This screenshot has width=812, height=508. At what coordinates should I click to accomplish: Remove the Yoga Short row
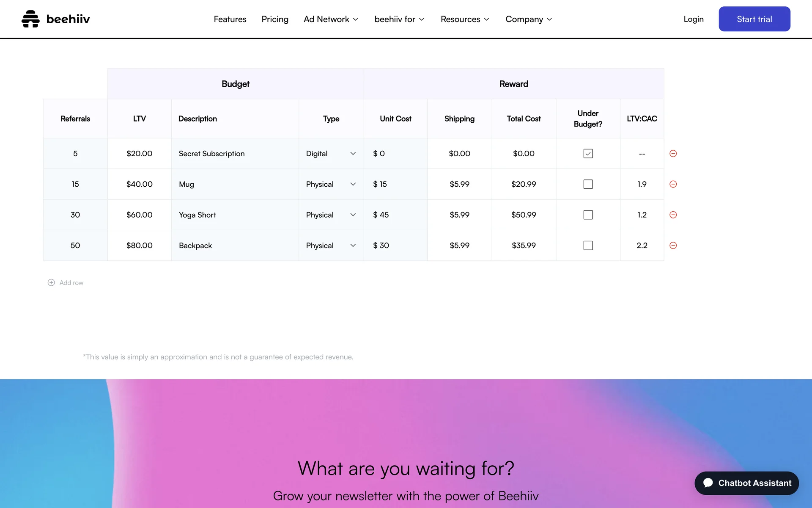point(673,215)
